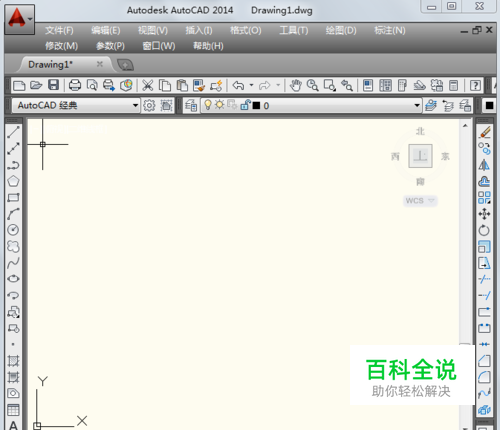Screen dimensions: 500x430
Task: Open the 修改(M) menu
Action: coord(61,46)
